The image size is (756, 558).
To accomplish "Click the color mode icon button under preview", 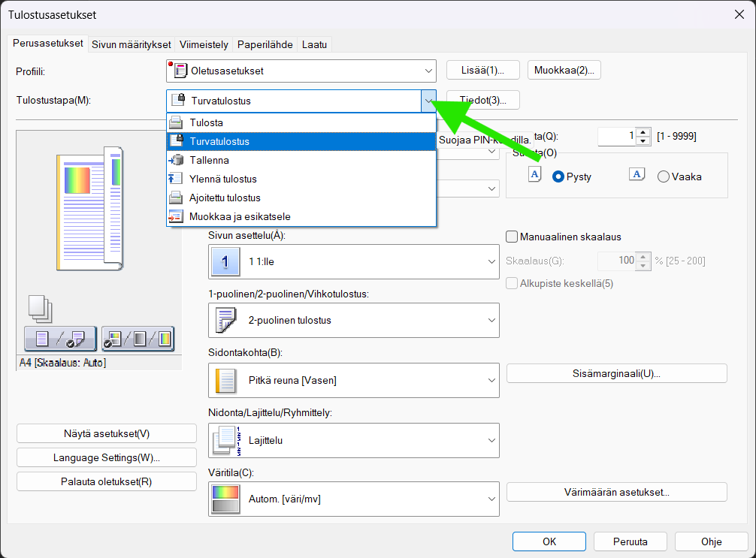I will [138, 339].
